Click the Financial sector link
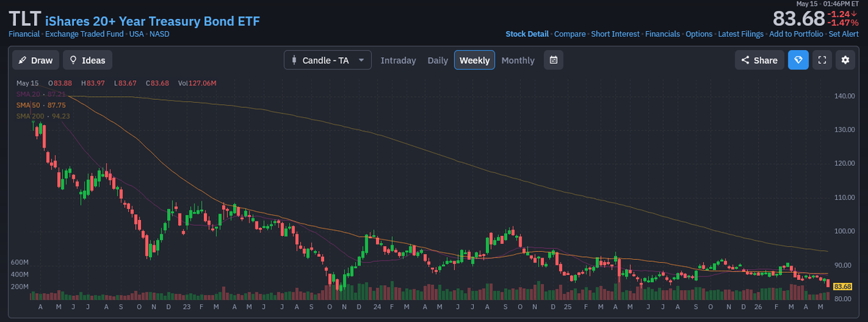The image size is (868, 322). tap(24, 34)
